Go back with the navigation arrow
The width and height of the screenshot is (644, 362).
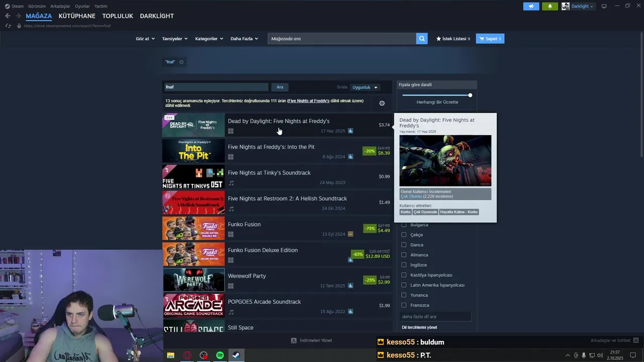[8, 16]
